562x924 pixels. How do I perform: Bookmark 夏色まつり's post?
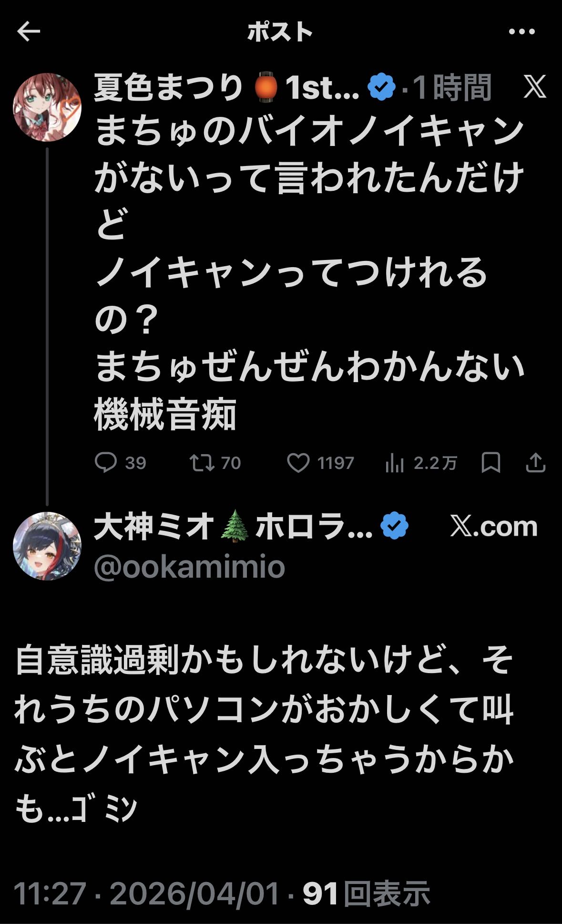point(490,462)
